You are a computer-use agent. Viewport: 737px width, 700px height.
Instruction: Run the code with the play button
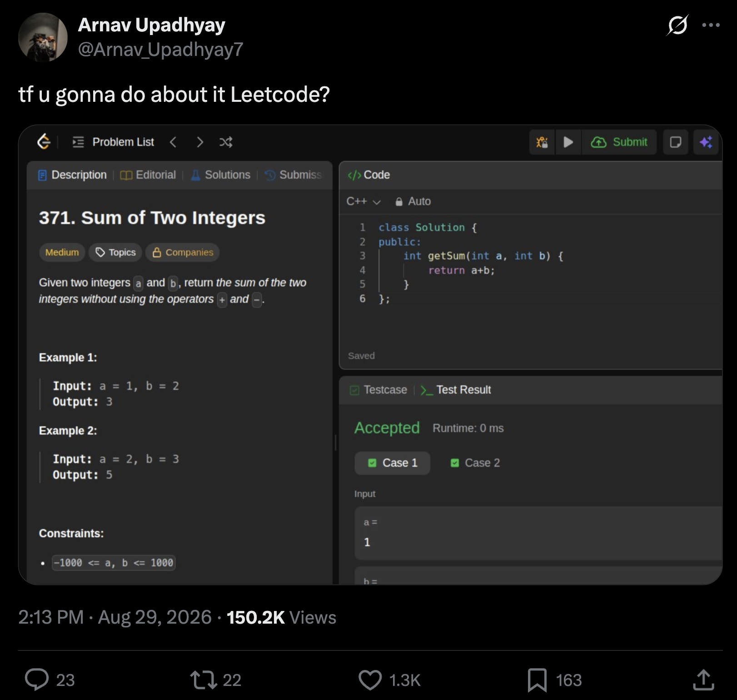click(x=568, y=142)
